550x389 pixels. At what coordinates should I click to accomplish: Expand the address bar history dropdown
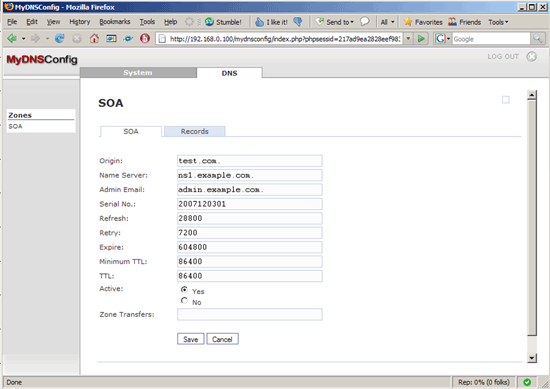click(x=408, y=39)
